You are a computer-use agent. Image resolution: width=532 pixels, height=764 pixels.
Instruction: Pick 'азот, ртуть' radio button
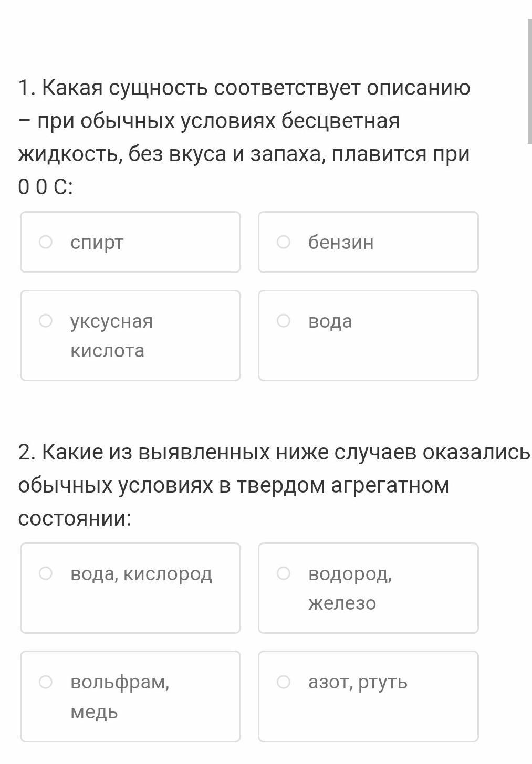click(x=284, y=682)
